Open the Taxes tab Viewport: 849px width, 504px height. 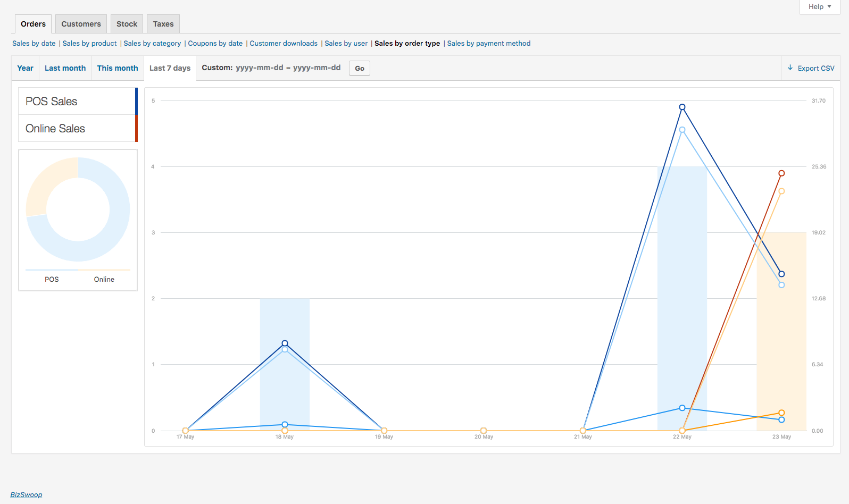[163, 24]
